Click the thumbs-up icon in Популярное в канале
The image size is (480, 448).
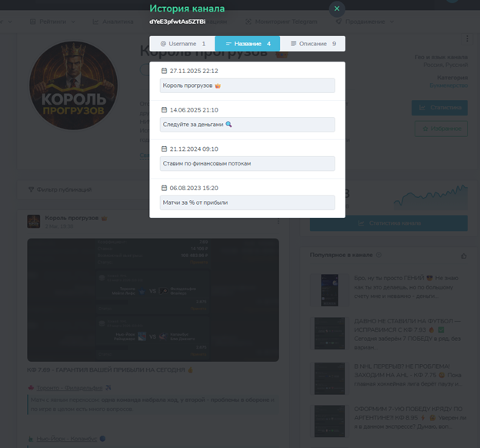[464, 256]
